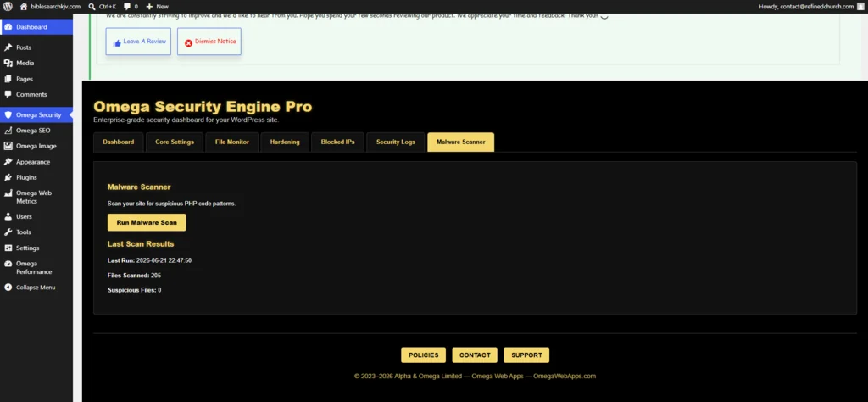
Task: Switch to the Security Logs tab
Action: [x=396, y=142]
